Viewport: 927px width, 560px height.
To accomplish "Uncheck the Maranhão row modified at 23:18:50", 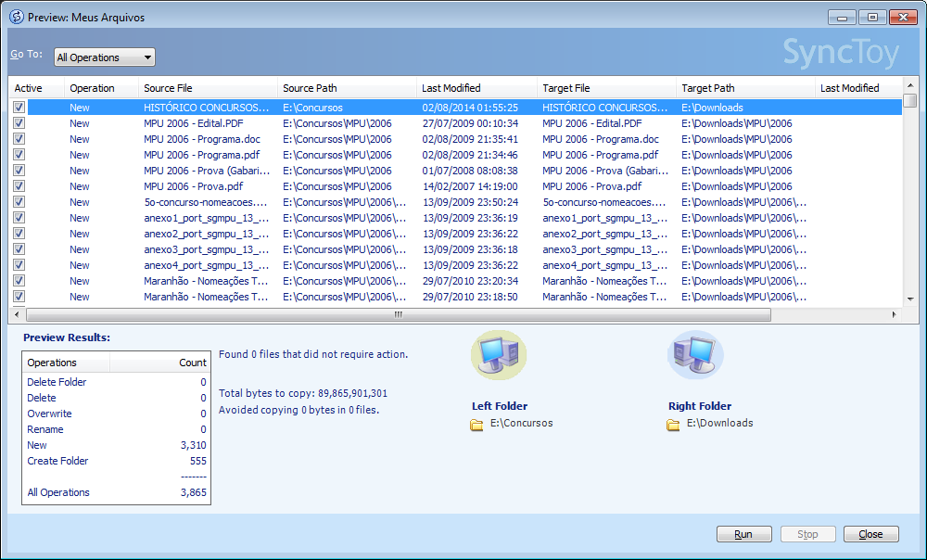I will click(19, 297).
